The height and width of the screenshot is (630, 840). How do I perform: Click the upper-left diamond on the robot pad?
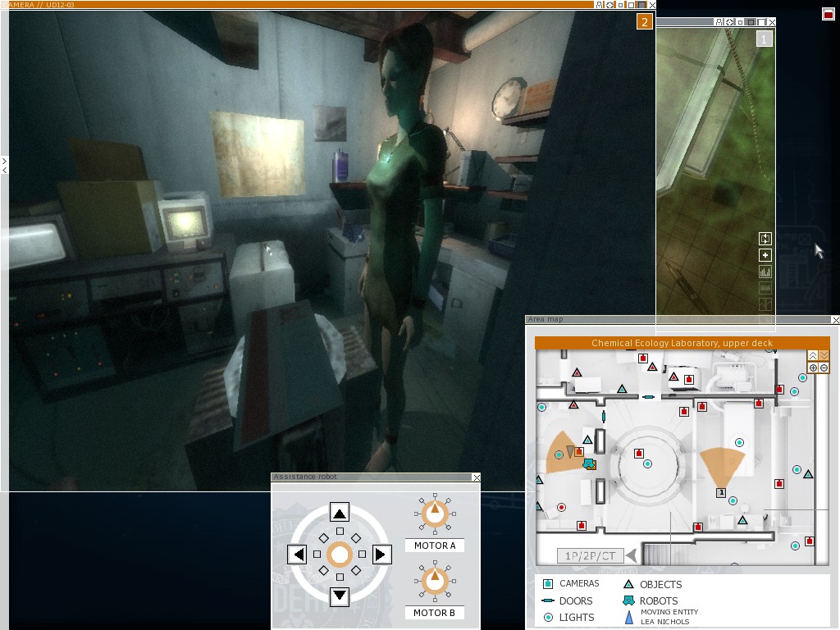pos(323,538)
